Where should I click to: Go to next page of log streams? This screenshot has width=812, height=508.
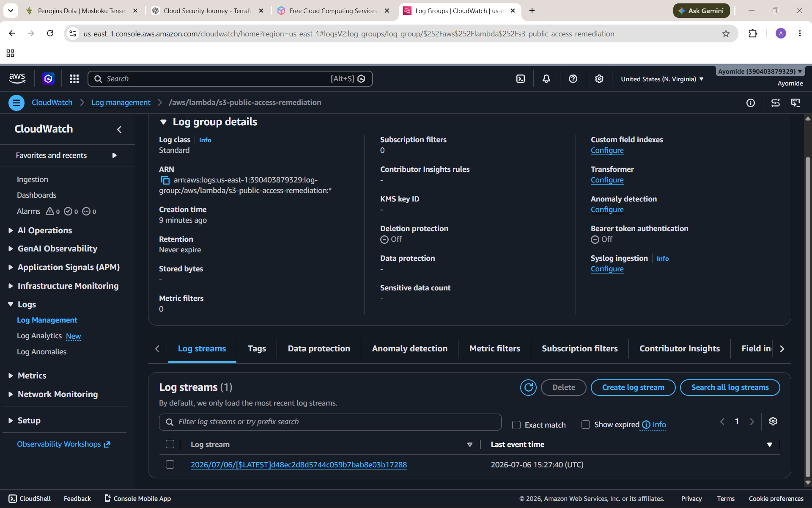pos(752,422)
